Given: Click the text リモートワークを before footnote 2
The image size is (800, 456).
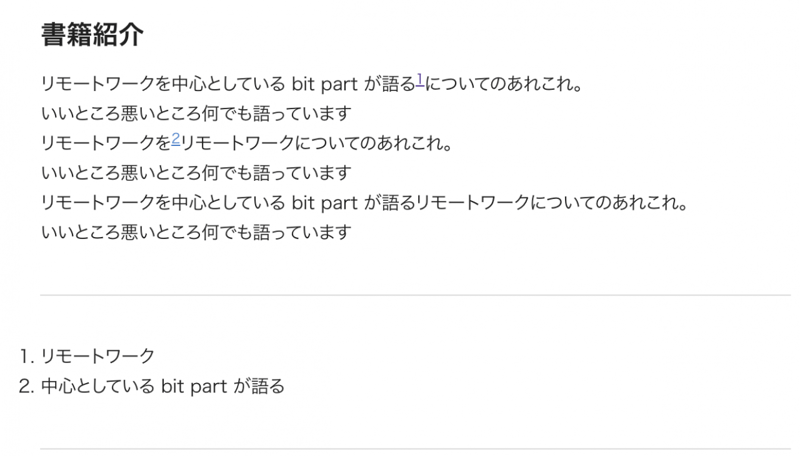Looking at the screenshot, I should point(106,144).
